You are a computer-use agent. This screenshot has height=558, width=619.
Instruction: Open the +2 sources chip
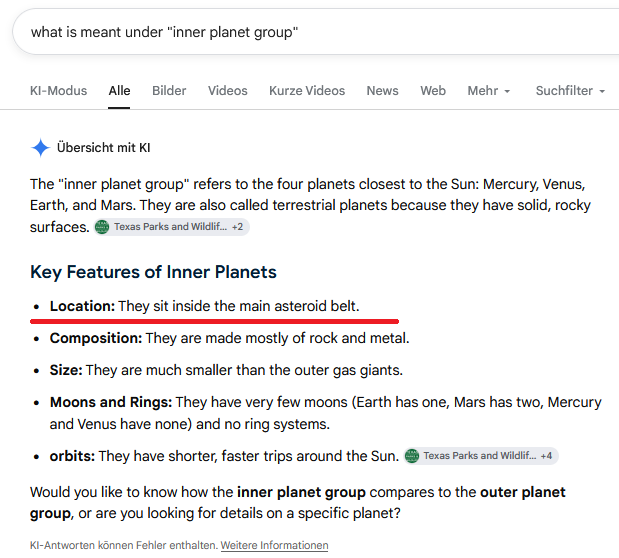171,227
